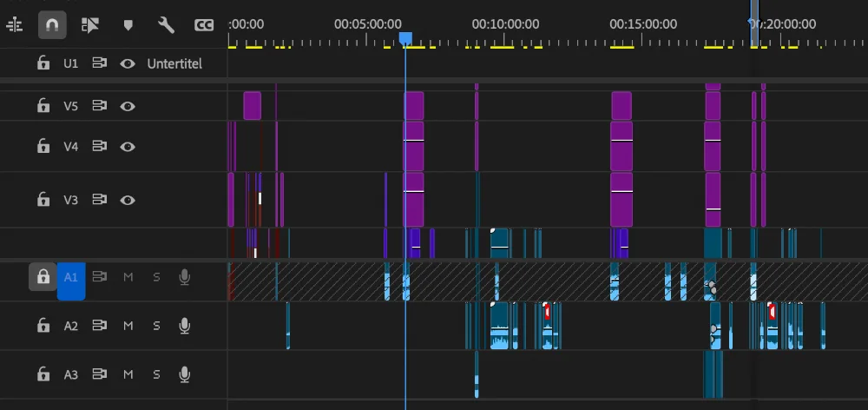Toggle sync lock on V5 track
Image resolution: width=868 pixels, height=410 pixels.
coord(100,105)
